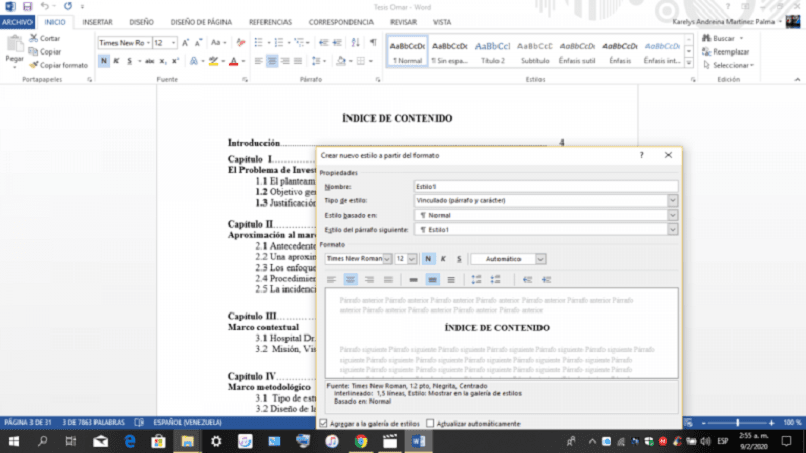Enable Actualizar automáticamente checkbox
806x453 pixels.
(x=430, y=424)
